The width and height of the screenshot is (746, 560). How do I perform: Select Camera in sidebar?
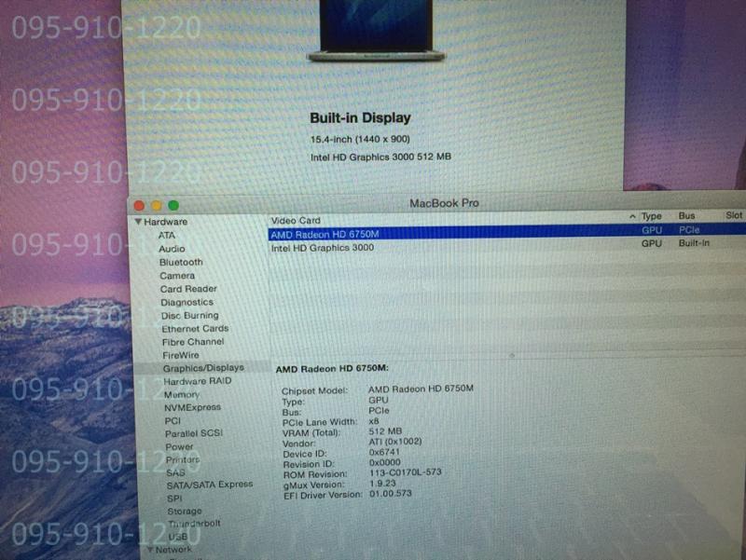click(x=177, y=276)
